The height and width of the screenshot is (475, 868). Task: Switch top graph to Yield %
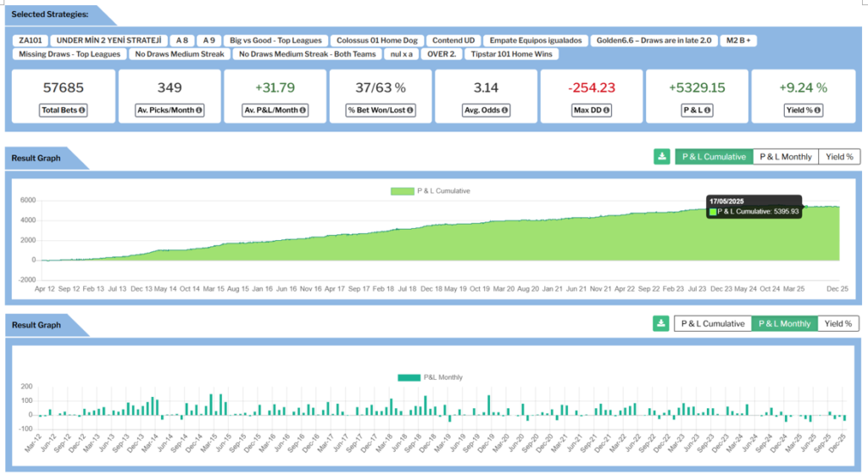(838, 157)
